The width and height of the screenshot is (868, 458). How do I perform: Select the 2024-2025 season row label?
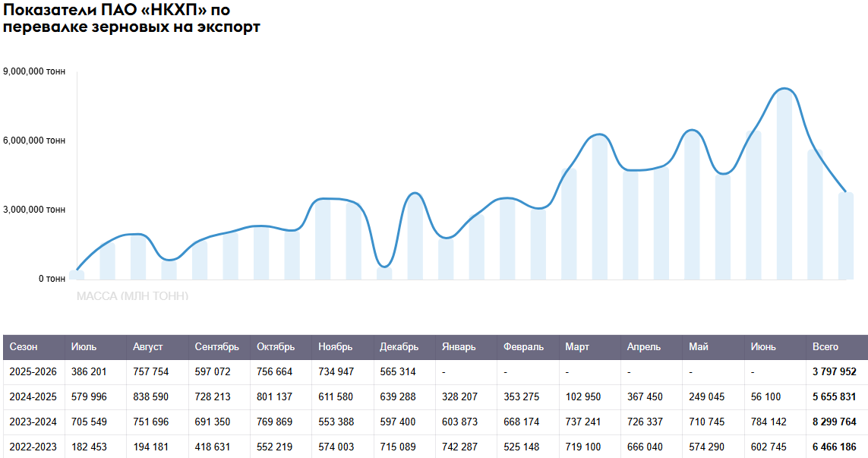pos(33,396)
